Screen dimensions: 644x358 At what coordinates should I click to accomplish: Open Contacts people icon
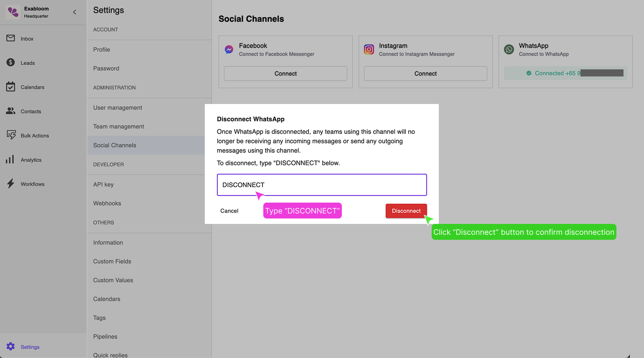coord(11,111)
